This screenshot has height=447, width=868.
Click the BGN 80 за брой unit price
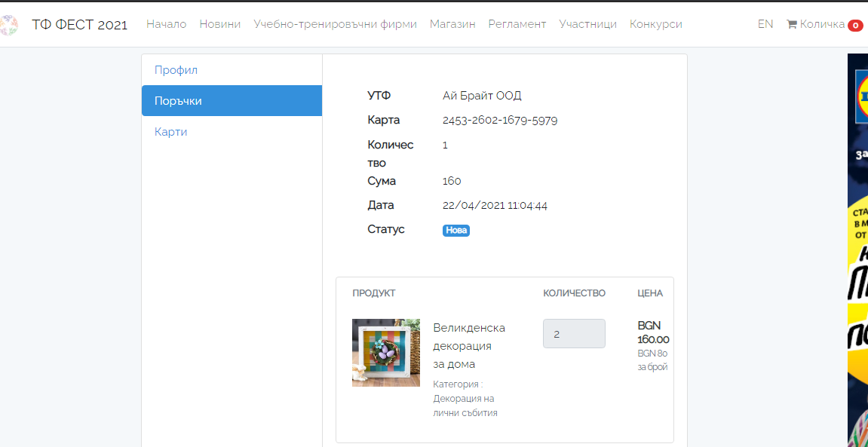[x=652, y=360]
